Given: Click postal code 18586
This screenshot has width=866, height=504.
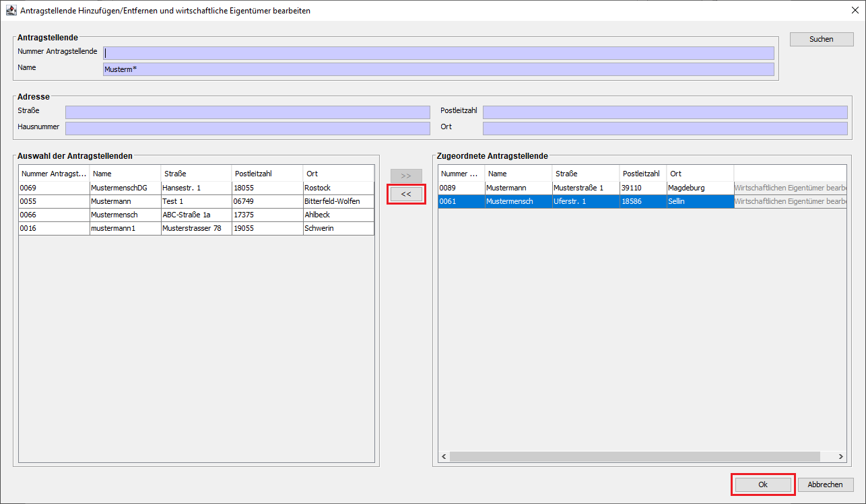Looking at the screenshot, I should click(643, 202).
